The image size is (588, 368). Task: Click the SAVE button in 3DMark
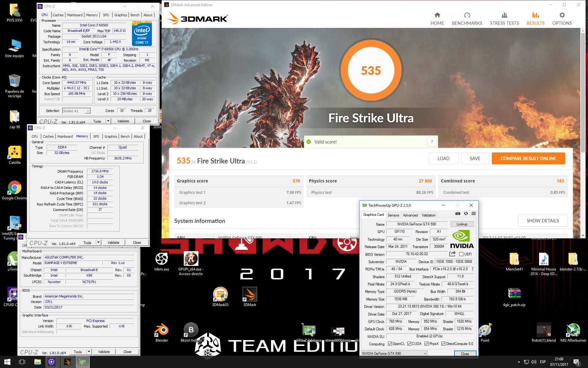click(475, 159)
